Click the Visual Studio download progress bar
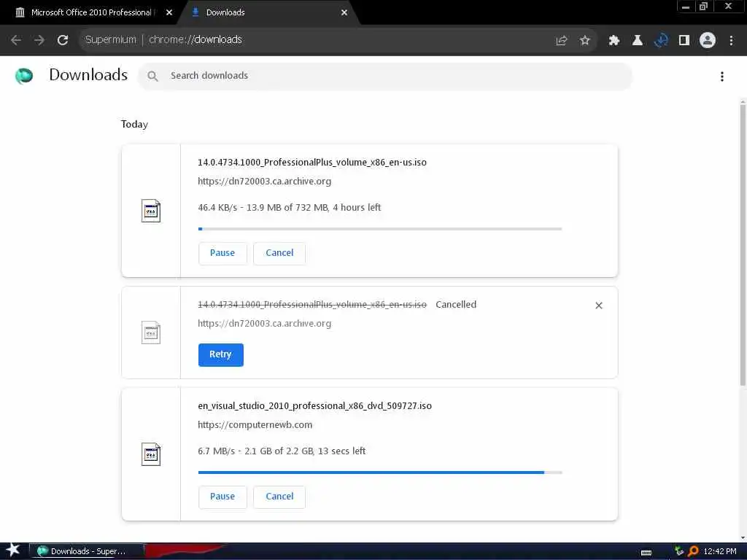 380,472
